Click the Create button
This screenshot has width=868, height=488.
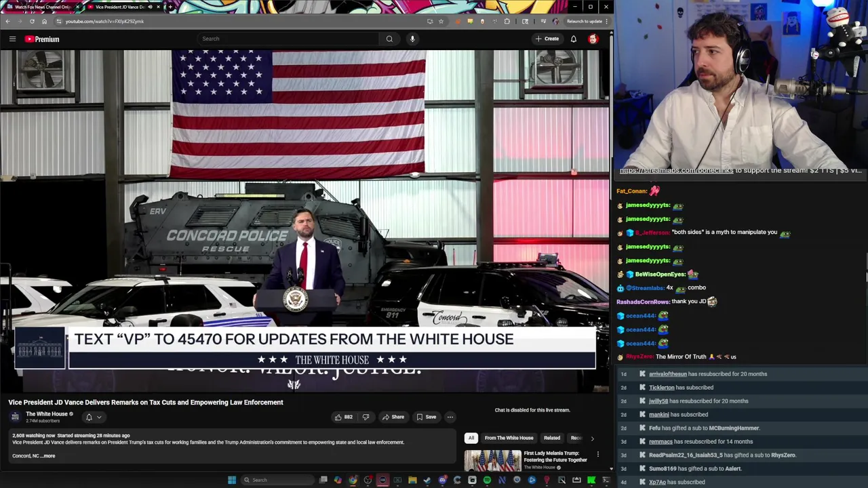point(547,39)
